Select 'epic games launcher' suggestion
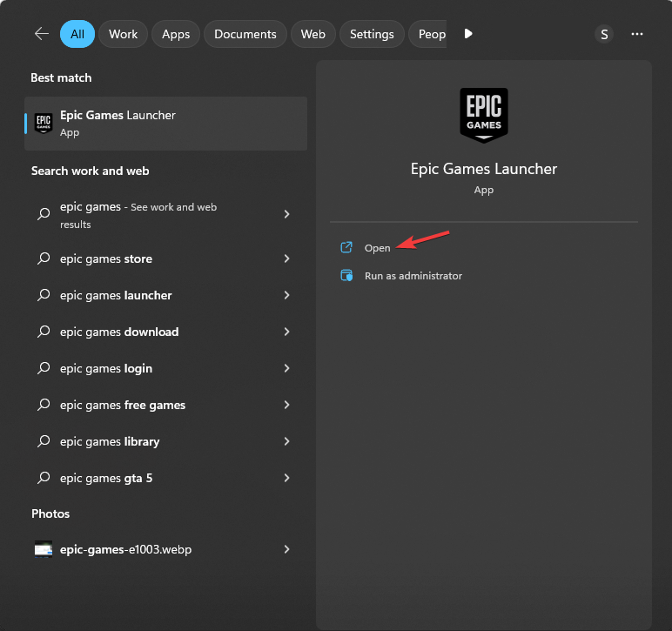The height and width of the screenshot is (631, 672). pos(166,295)
